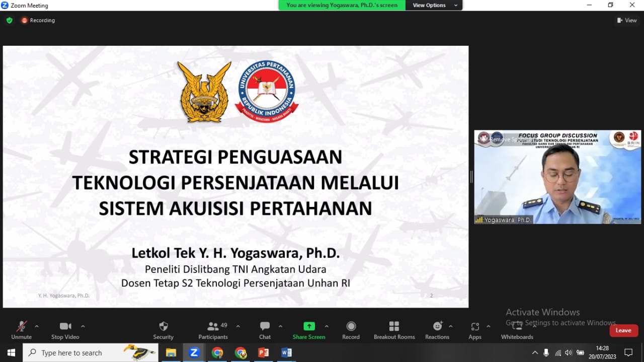Expand the Participants options arrow
This screenshot has width=644, height=362.
tap(238, 326)
